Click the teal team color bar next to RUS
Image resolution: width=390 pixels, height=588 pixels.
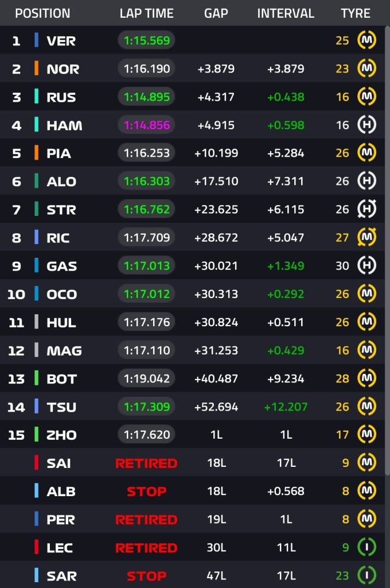(x=36, y=96)
